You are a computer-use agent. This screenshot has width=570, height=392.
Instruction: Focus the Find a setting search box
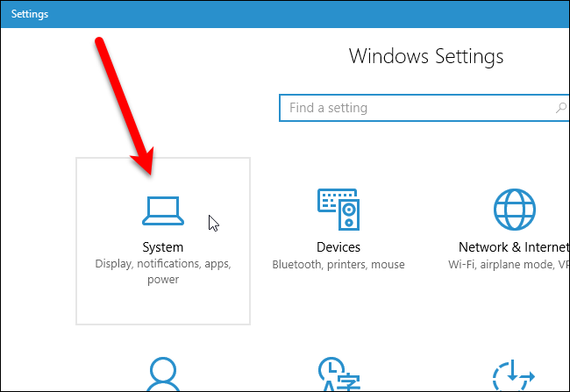[x=412, y=108]
